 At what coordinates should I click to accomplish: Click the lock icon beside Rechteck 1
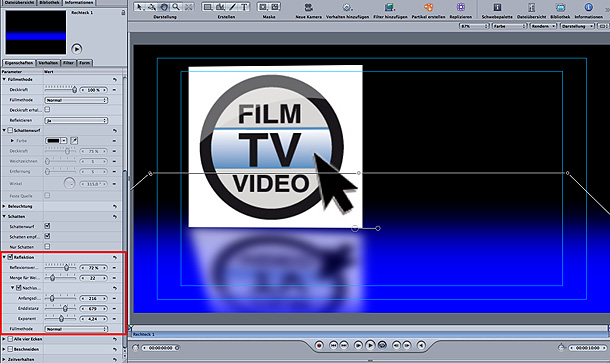[x=123, y=13]
